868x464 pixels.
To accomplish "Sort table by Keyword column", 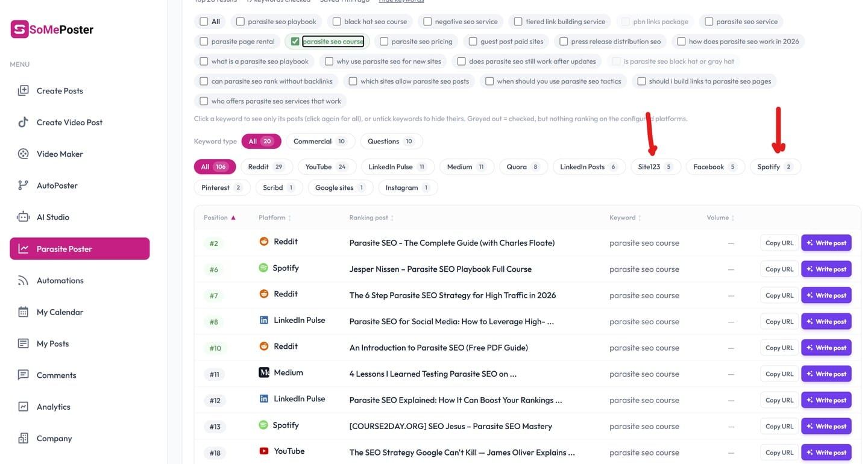I will click(x=625, y=218).
